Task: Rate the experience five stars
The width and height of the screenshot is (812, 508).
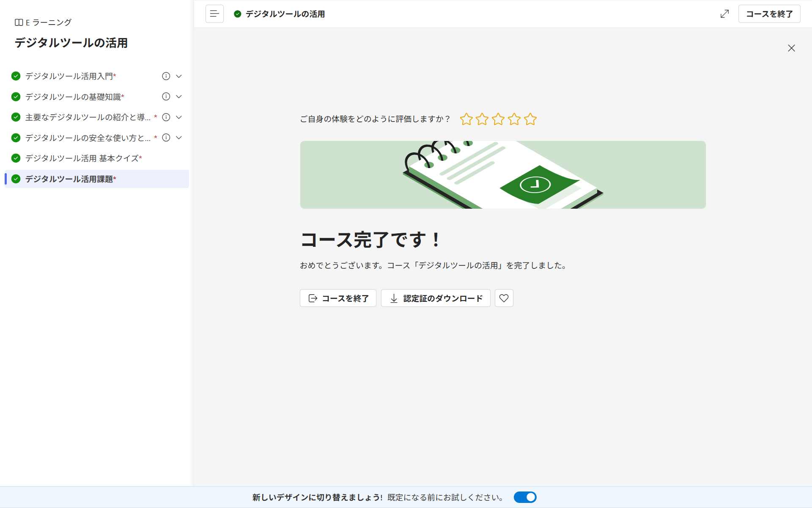Action: click(530, 119)
